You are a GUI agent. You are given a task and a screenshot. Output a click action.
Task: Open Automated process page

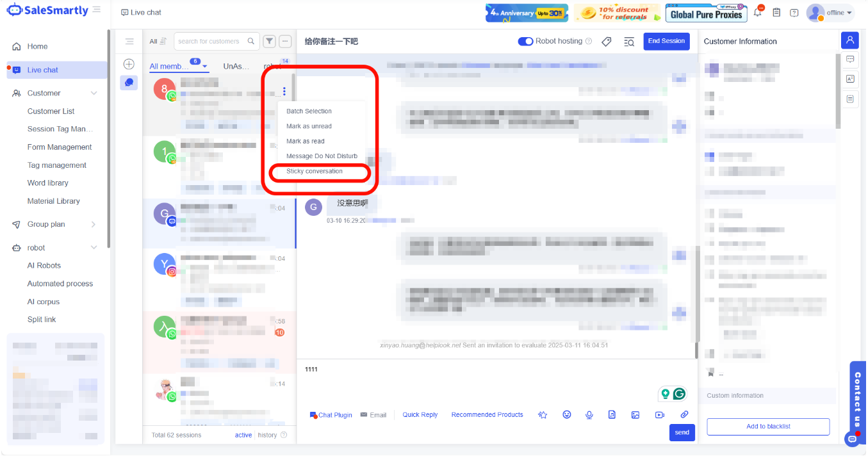point(60,283)
